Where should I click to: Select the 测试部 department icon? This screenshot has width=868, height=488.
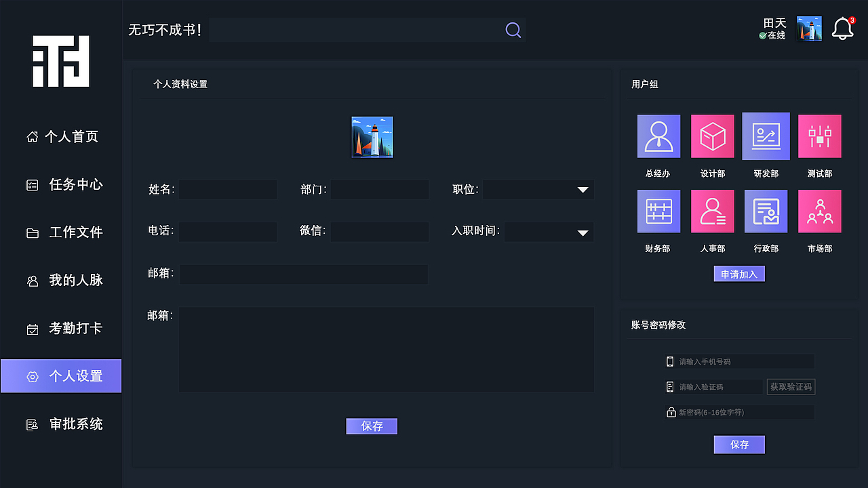point(819,136)
